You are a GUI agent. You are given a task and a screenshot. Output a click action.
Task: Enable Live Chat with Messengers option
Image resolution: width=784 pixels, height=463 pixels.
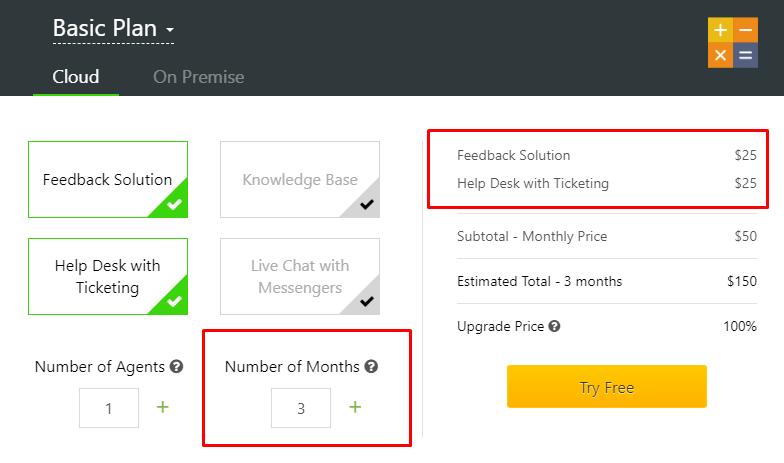[x=299, y=276]
